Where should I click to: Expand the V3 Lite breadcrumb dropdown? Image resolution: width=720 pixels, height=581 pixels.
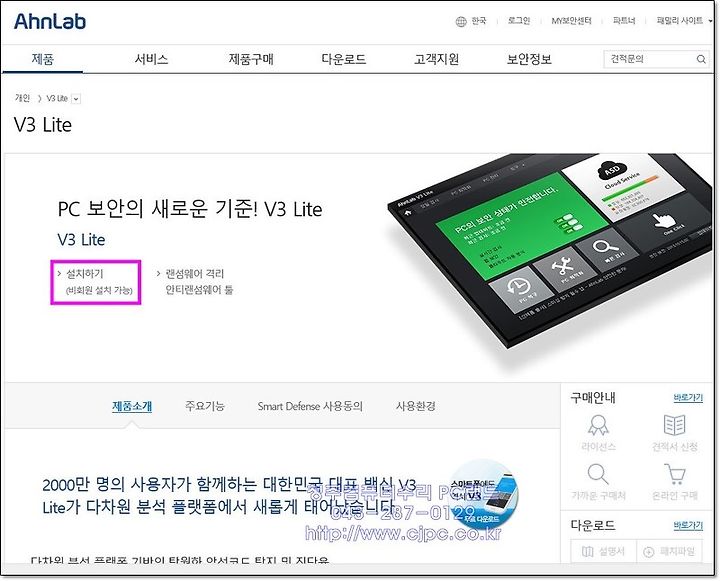76,99
